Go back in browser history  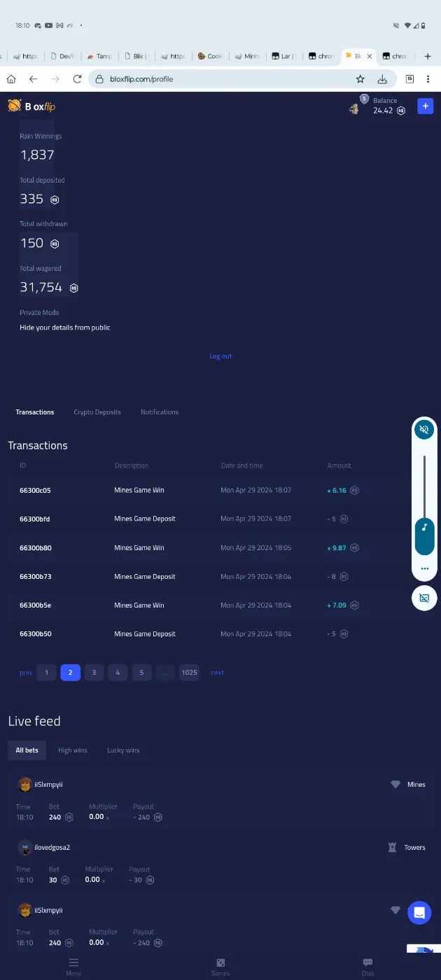33,79
